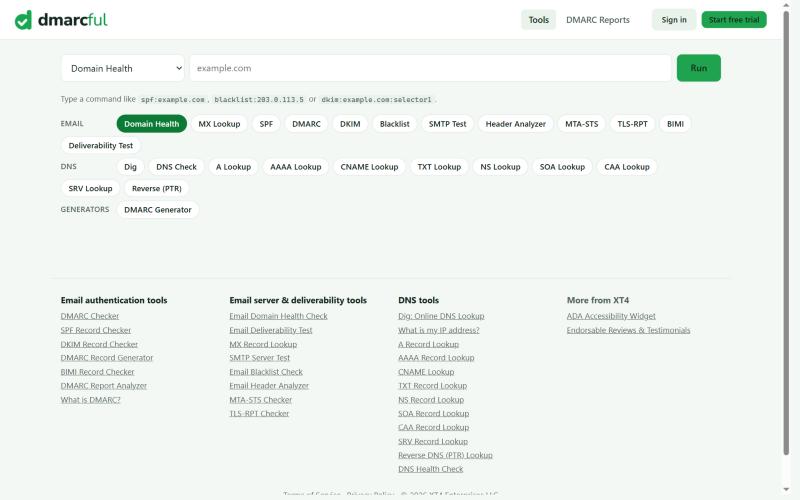Open the DNS Health Check link
Screen dimensions: 800x500
(x=431, y=469)
